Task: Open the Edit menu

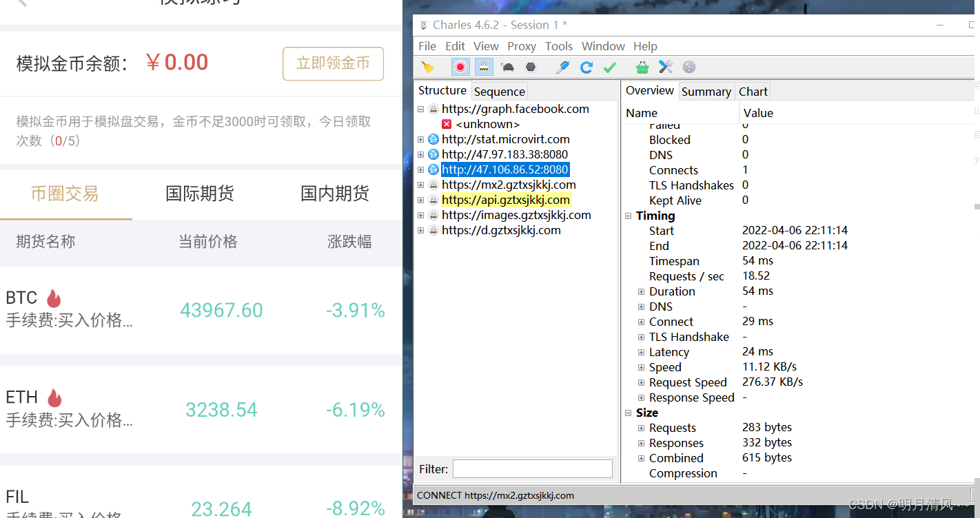Action: pyautogui.click(x=455, y=46)
